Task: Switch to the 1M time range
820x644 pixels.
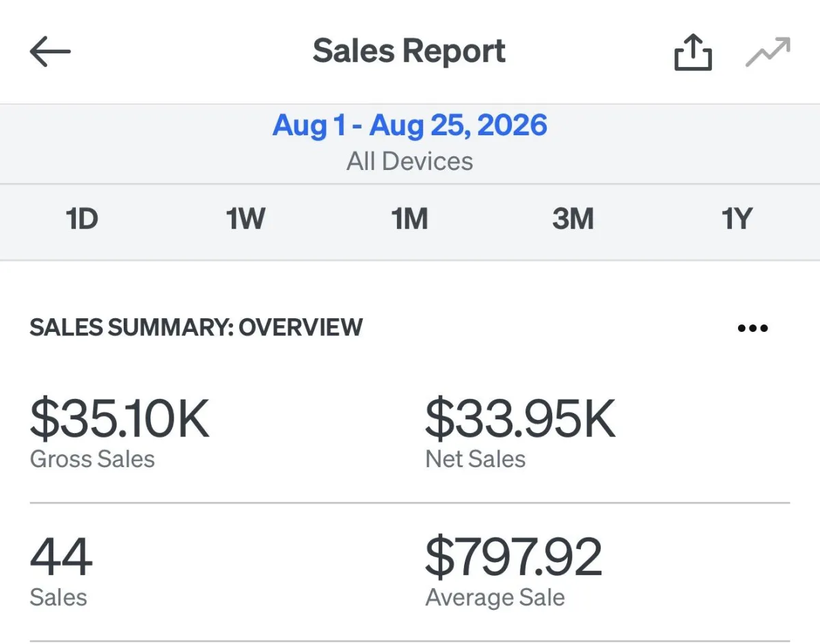Action: (409, 220)
